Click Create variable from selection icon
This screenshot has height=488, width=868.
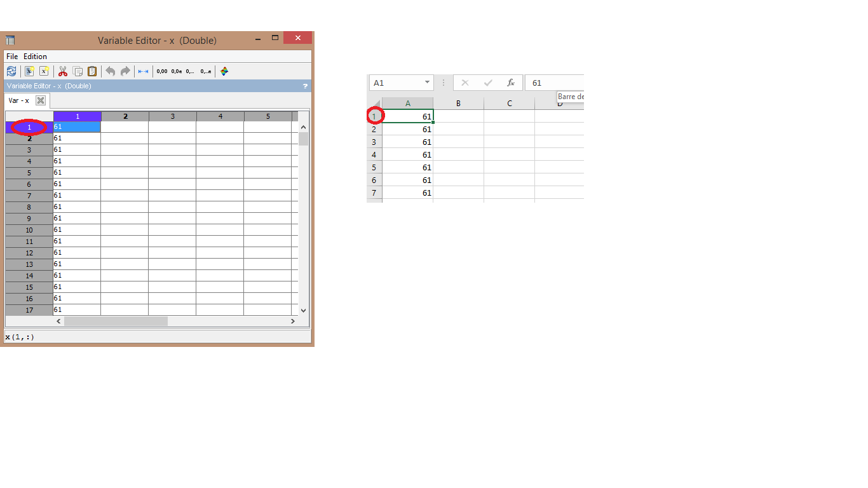pos(29,71)
